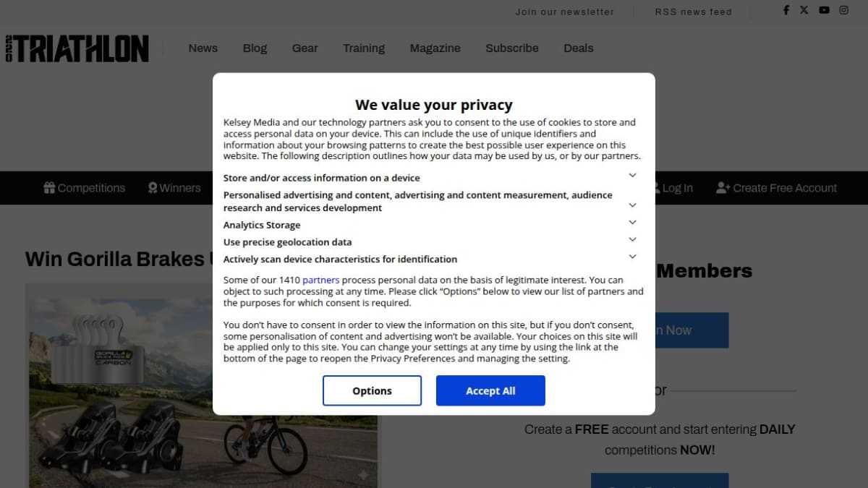The width and height of the screenshot is (868, 488).
Task: Click Create Free Account user icon
Action: click(x=723, y=188)
